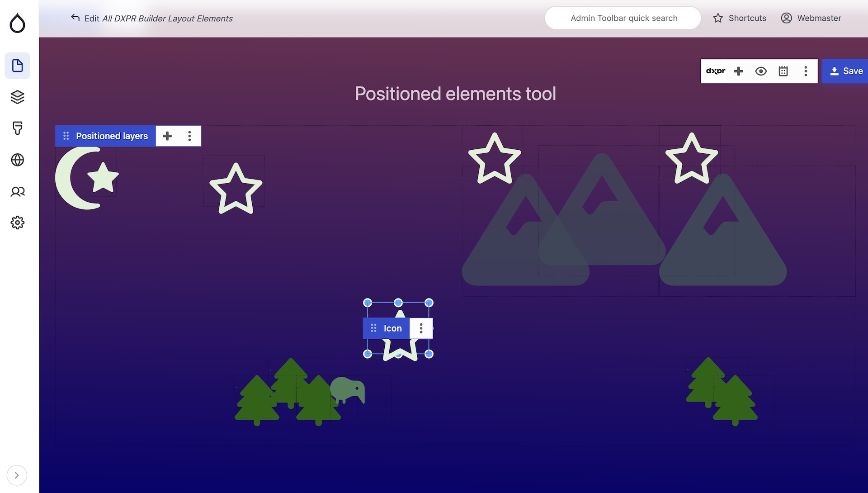The width and height of the screenshot is (868, 493).
Task: Open the settings gear in the sidebar
Action: (17, 222)
